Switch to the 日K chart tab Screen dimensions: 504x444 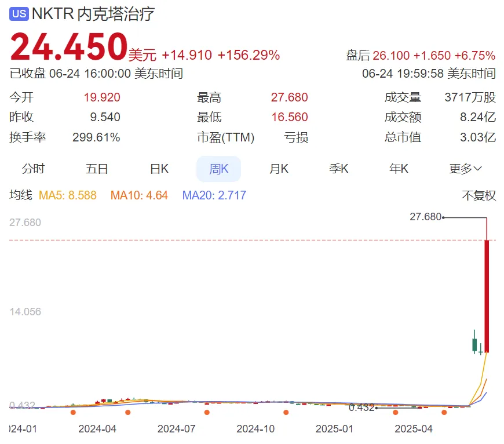[159, 169]
